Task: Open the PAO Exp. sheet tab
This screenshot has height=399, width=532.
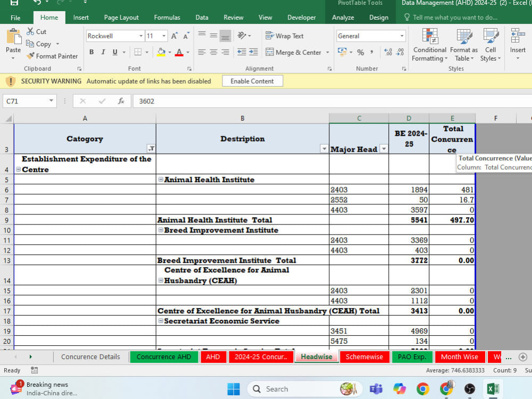Action: [412, 356]
